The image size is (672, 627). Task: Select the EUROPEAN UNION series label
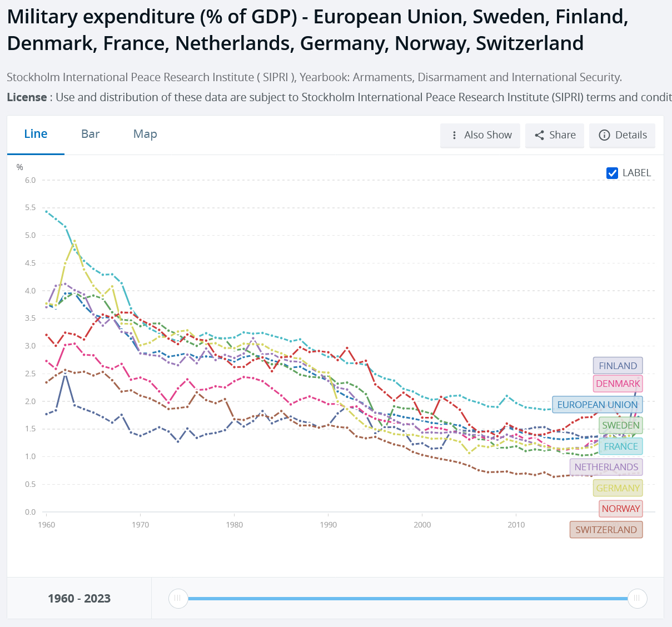597,405
